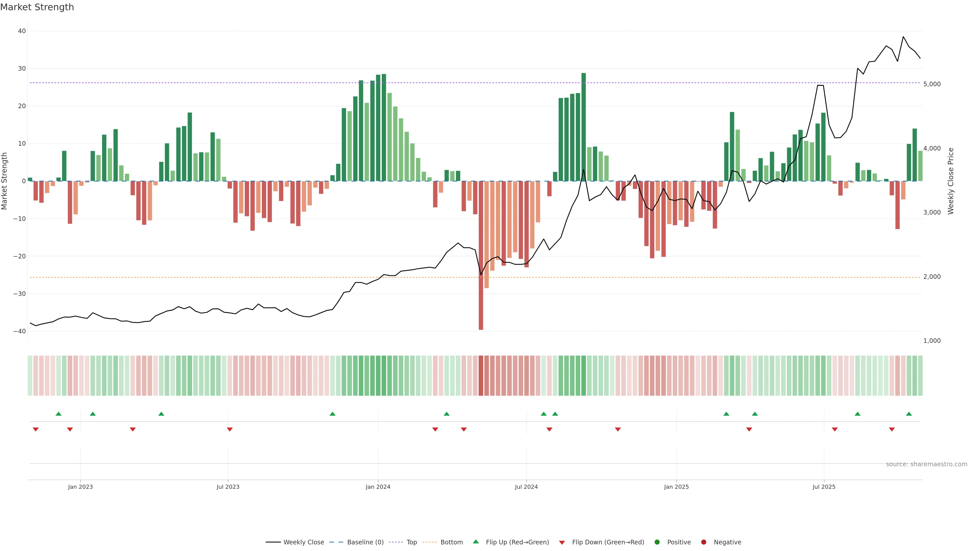This screenshot has height=551, width=980.
Task: Click the Jul 2025 x-axis label
Action: click(824, 487)
